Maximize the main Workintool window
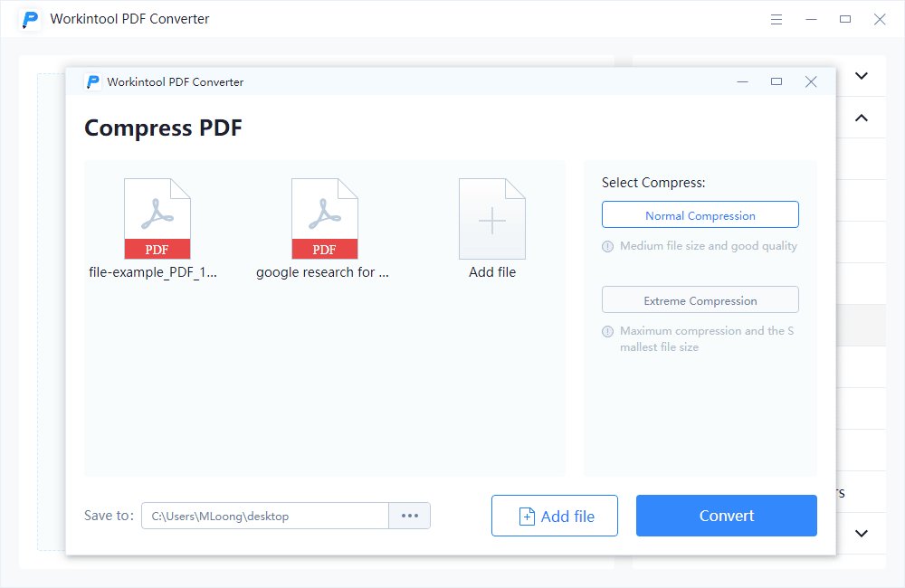 pos(845,20)
